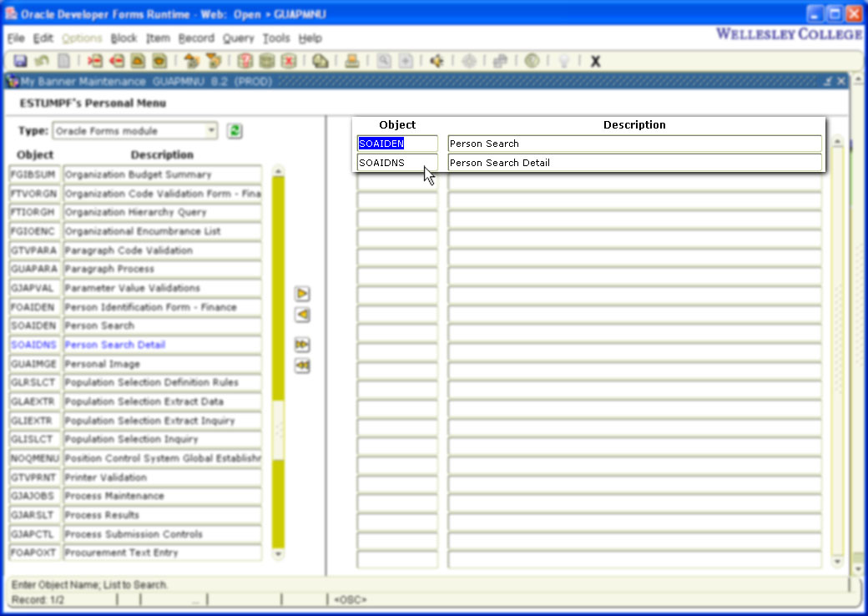Open the Query menu

[x=238, y=38]
